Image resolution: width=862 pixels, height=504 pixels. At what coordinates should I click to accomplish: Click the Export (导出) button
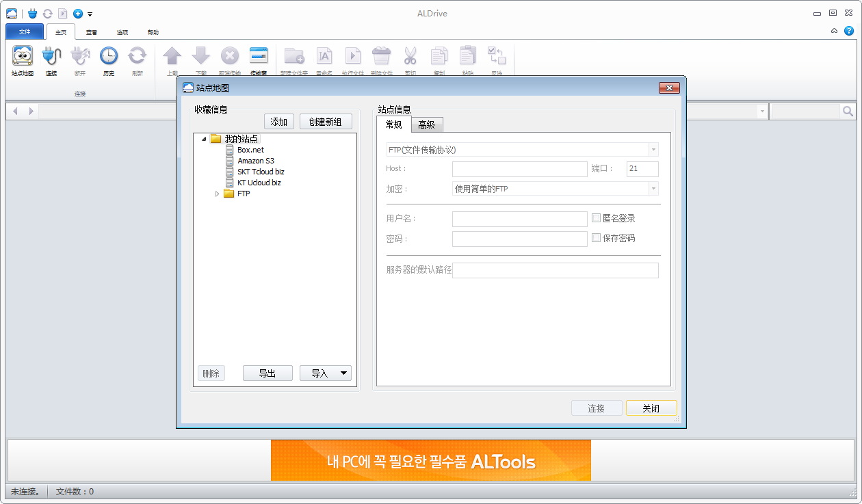(x=267, y=373)
